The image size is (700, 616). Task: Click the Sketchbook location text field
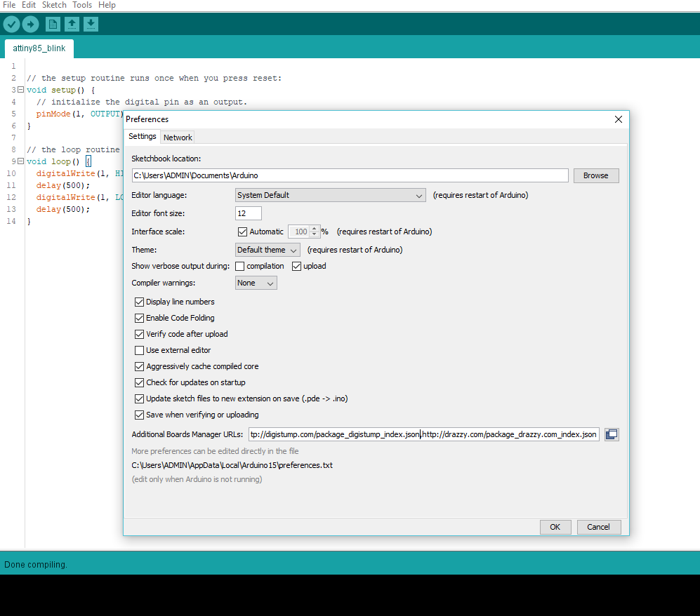(350, 175)
